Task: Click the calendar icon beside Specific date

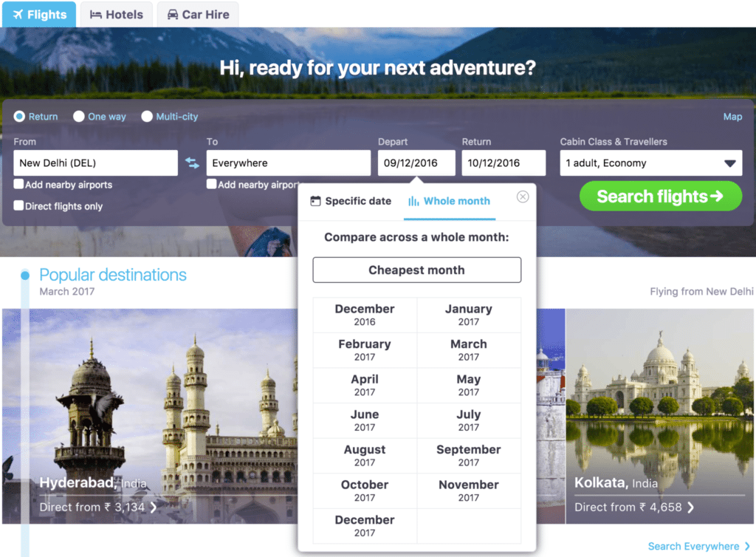Action: (x=314, y=200)
